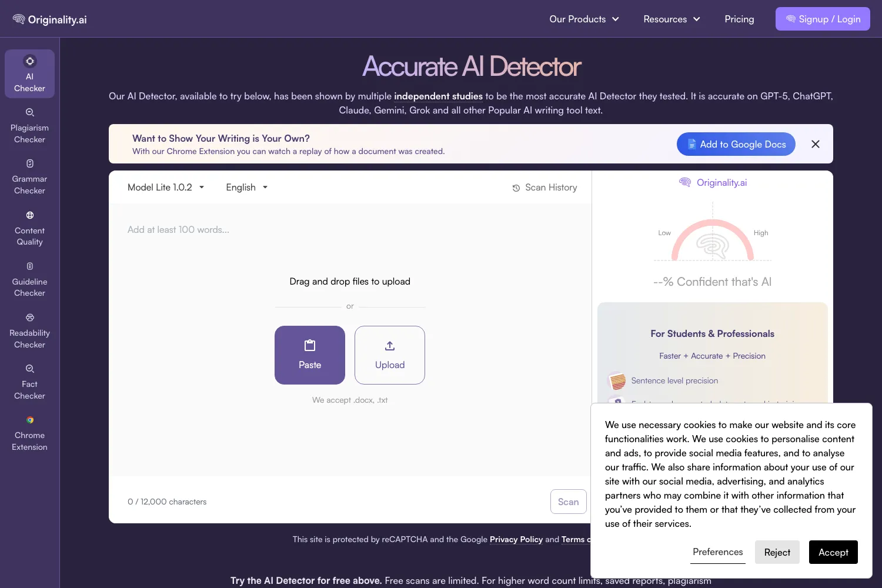Click the Upload file button
The height and width of the screenshot is (588, 882).
click(390, 355)
